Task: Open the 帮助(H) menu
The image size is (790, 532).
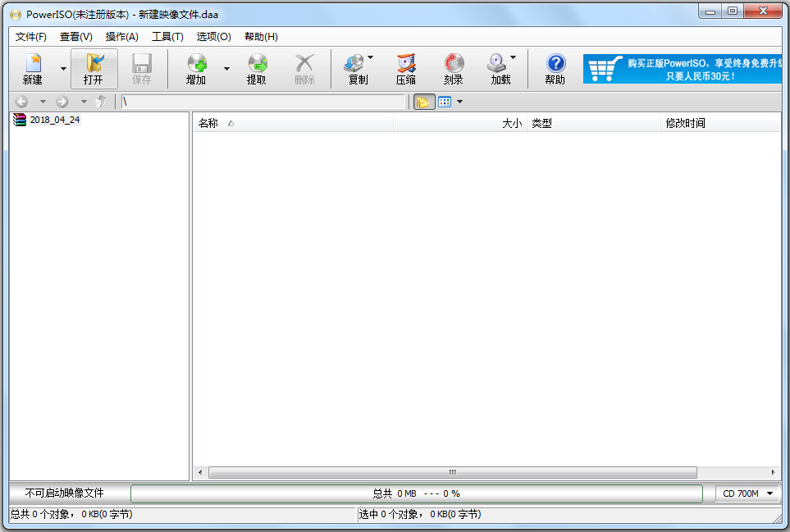Action: (261, 37)
